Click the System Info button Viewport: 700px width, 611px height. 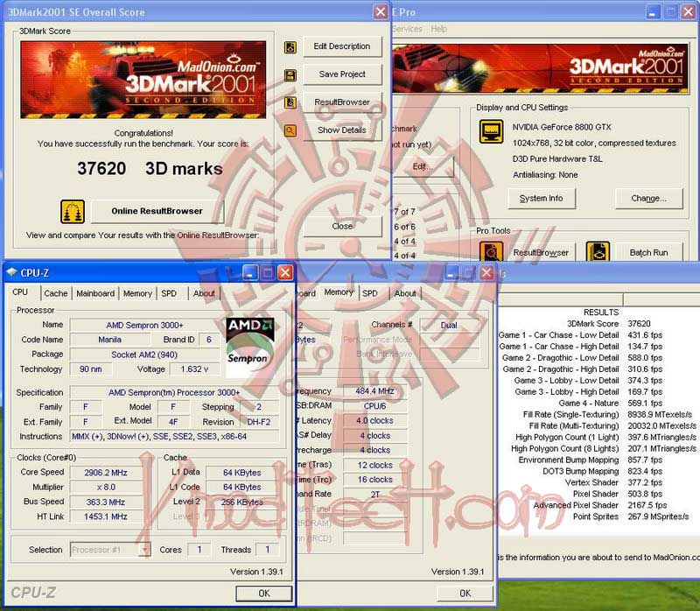[x=542, y=199]
